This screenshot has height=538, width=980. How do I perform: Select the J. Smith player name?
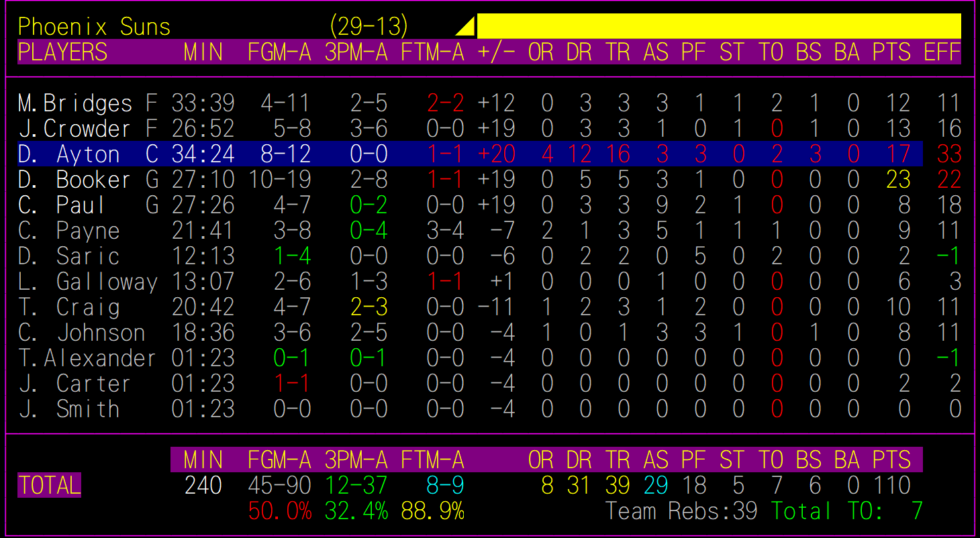pos(68,409)
